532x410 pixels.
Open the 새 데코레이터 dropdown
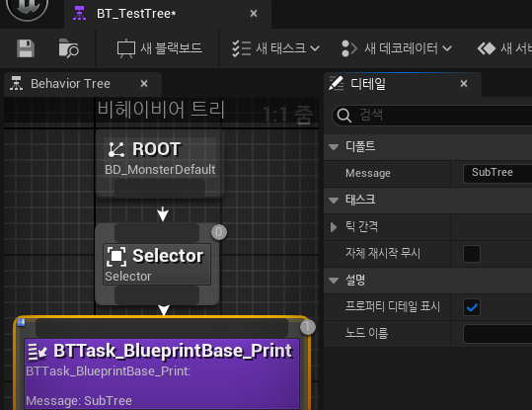click(397, 48)
